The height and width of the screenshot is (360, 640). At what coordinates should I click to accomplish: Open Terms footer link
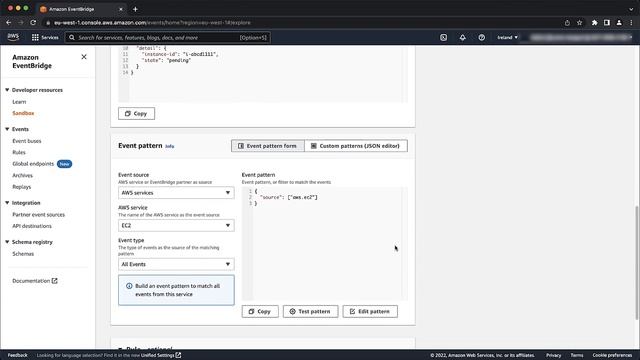pos(577,355)
